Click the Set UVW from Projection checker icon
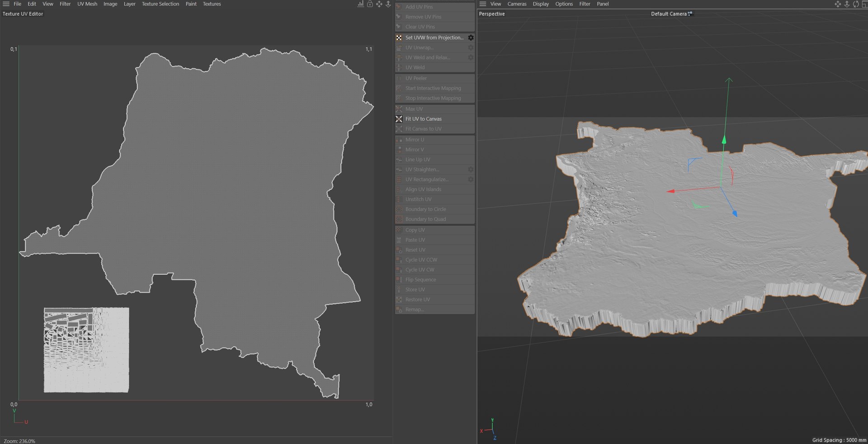This screenshot has width=868, height=444. [x=399, y=38]
